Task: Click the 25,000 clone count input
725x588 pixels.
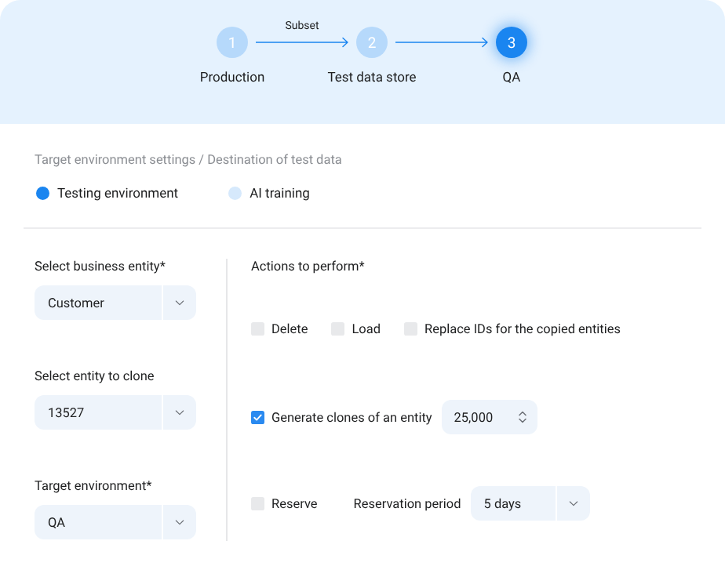Action: (x=490, y=417)
